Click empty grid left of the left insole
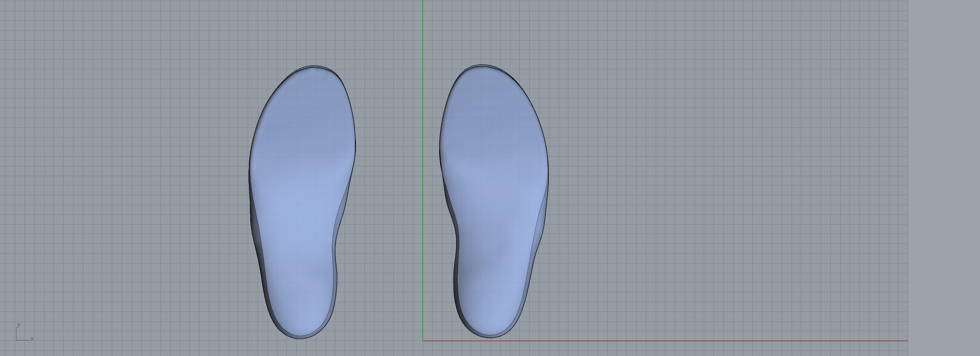This screenshot has height=356, width=980. coord(134,178)
